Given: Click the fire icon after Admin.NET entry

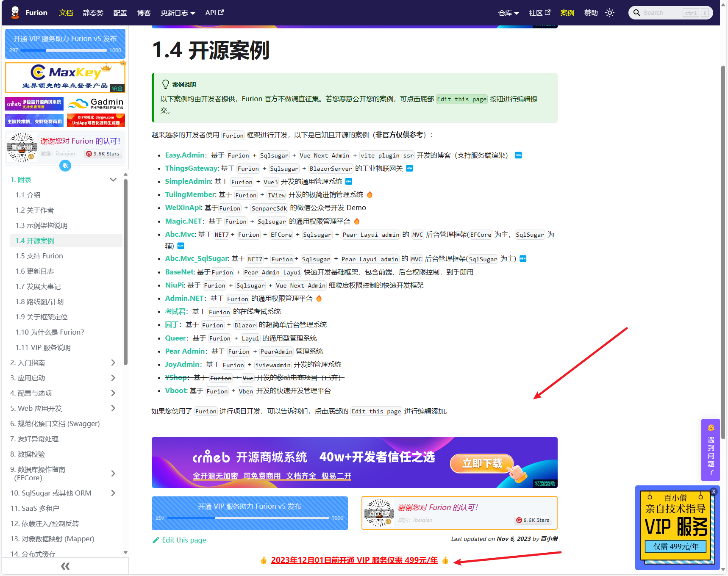Looking at the screenshot, I should (319, 298).
